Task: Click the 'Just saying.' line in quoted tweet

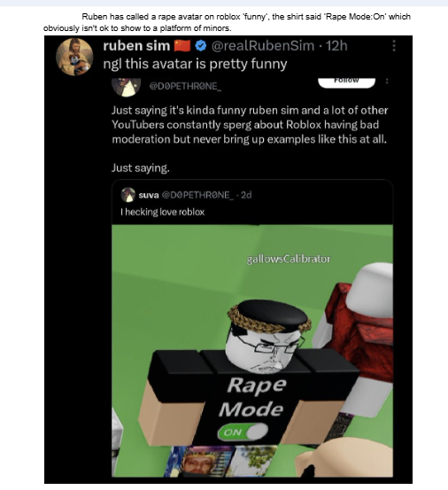Action: [x=141, y=168]
